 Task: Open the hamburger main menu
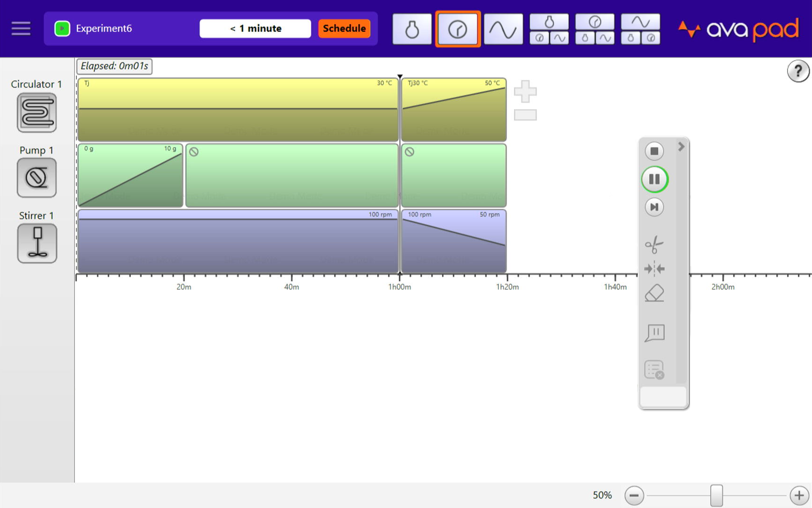[21, 28]
